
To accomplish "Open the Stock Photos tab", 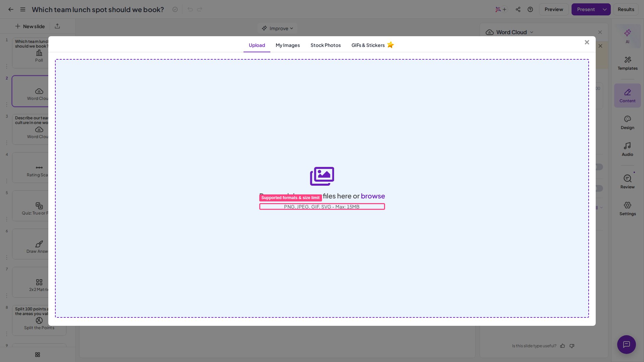I will click(325, 45).
